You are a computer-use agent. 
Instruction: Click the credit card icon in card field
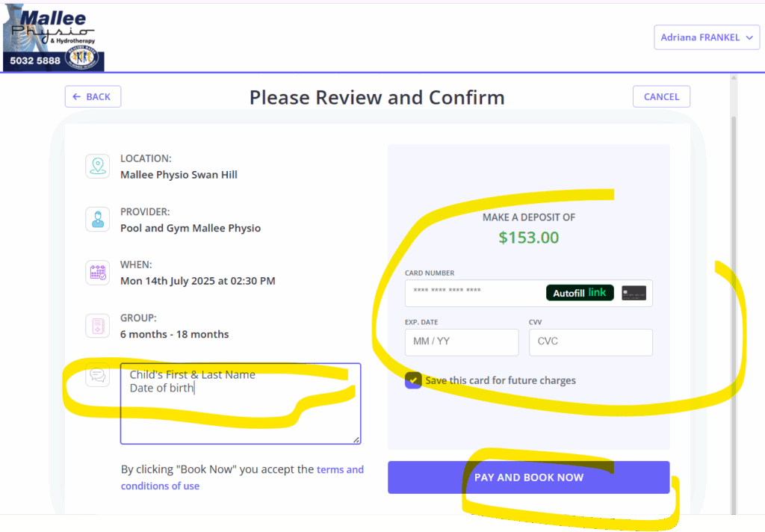634,293
